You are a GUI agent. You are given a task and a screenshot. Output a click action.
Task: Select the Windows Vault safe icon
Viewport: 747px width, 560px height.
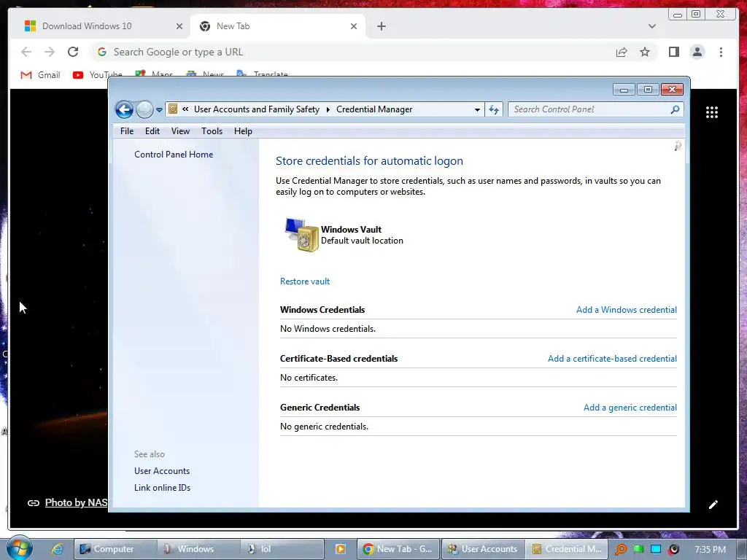(x=302, y=235)
